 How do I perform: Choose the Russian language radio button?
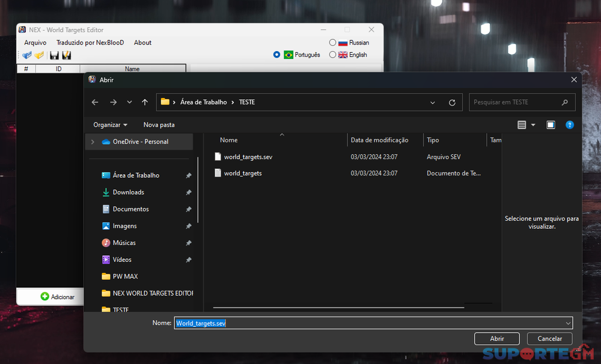pyautogui.click(x=332, y=43)
